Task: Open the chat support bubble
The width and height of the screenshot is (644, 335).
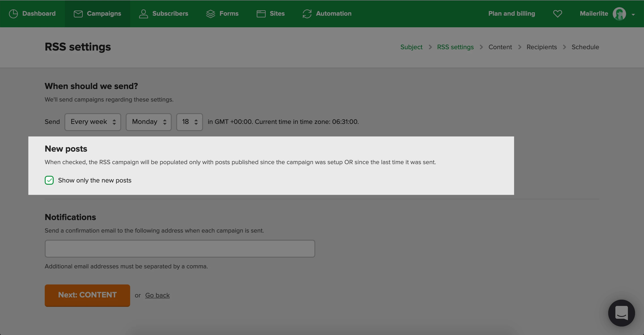Action: click(621, 313)
